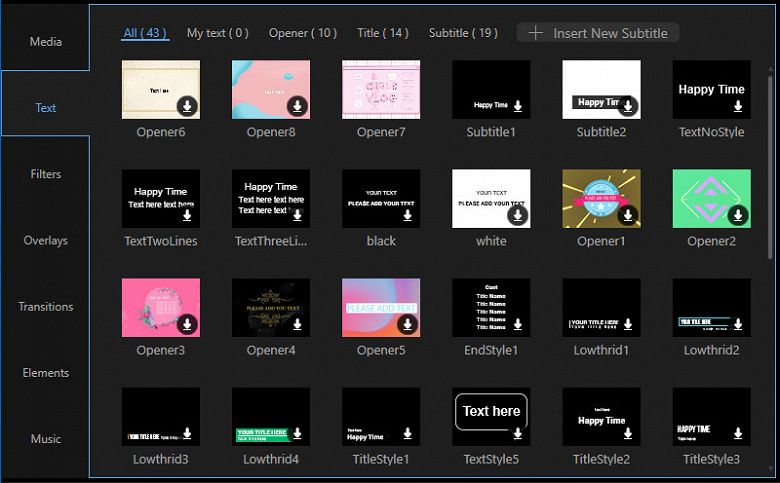This screenshot has width=780, height=483.
Task: Show the Subtitle (19) category
Action: click(463, 33)
